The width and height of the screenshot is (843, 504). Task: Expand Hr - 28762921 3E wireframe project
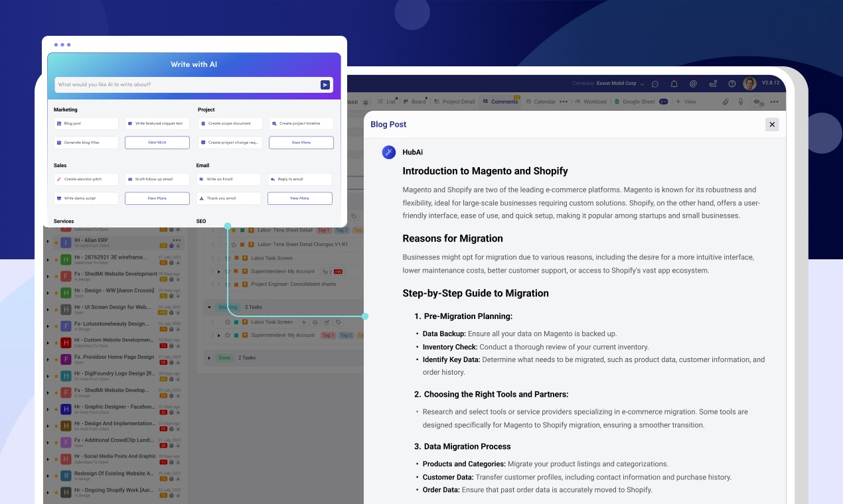click(x=48, y=259)
